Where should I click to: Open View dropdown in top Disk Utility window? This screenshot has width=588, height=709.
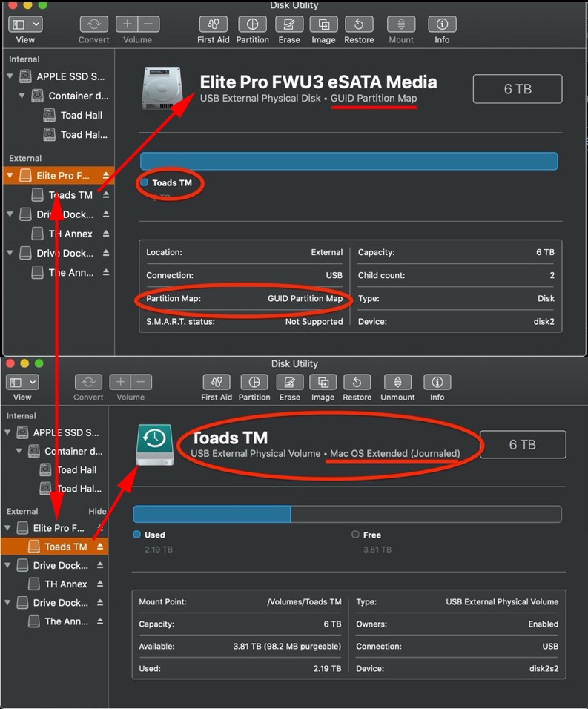coord(25,24)
